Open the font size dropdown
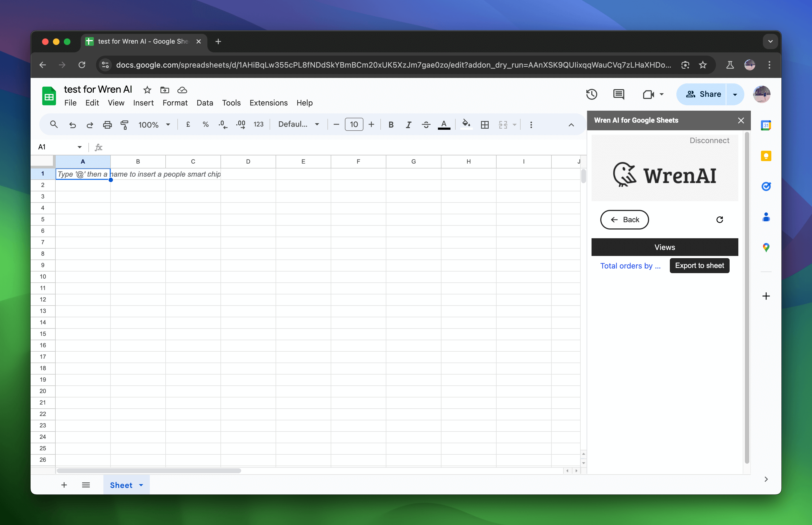 (353, 124)
